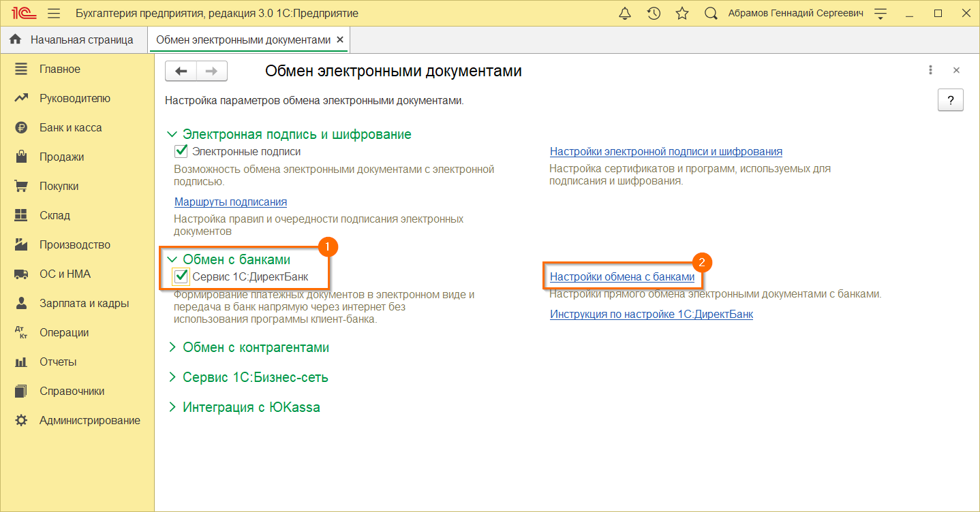Screen dimensions: 980x512
Task: Click the 1C logo icon
Action: point(23,14)
